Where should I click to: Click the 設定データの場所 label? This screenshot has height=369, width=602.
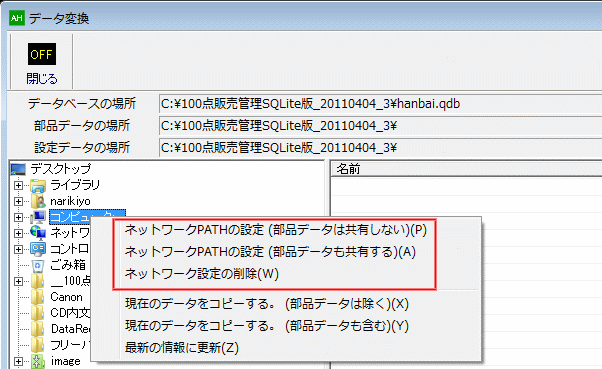pos(82,147)
